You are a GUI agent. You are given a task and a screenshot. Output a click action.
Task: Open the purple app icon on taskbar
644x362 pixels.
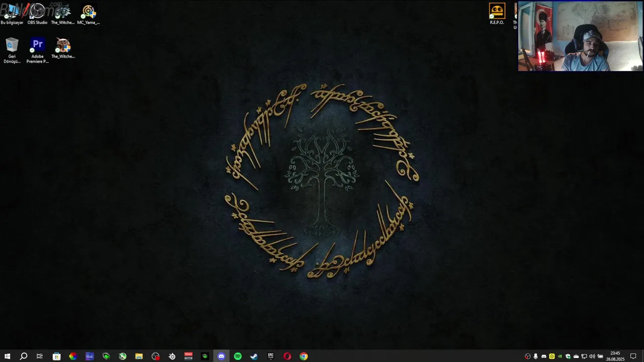coord(90,356)
